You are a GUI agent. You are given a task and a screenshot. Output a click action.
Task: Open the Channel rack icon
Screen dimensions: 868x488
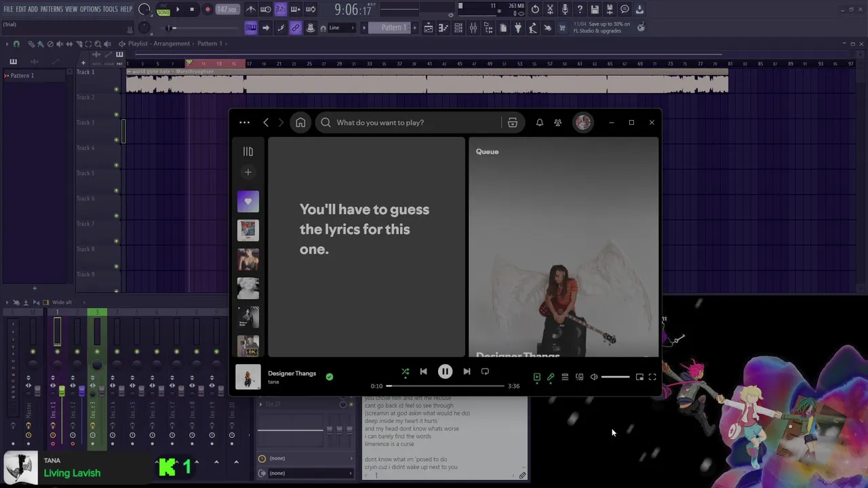coord(458,28)
